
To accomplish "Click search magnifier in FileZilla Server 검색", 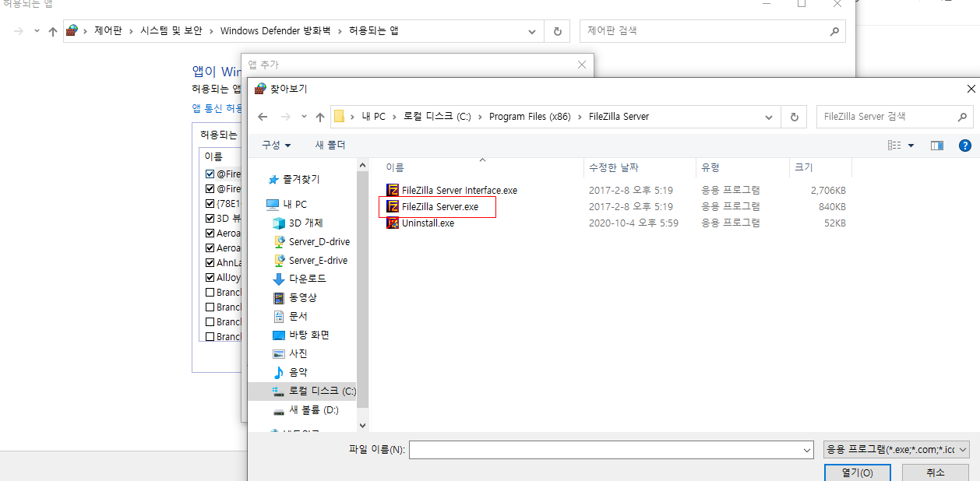I will 963,117.
